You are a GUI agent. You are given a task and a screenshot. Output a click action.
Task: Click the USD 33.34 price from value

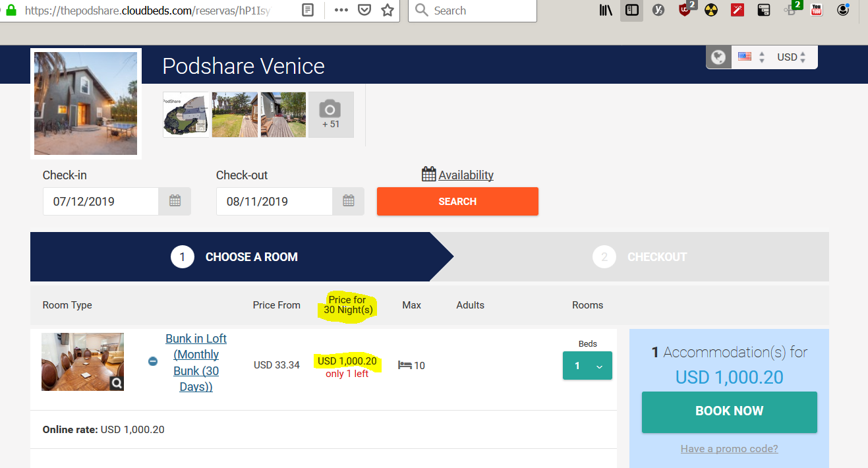pos(276,365)
